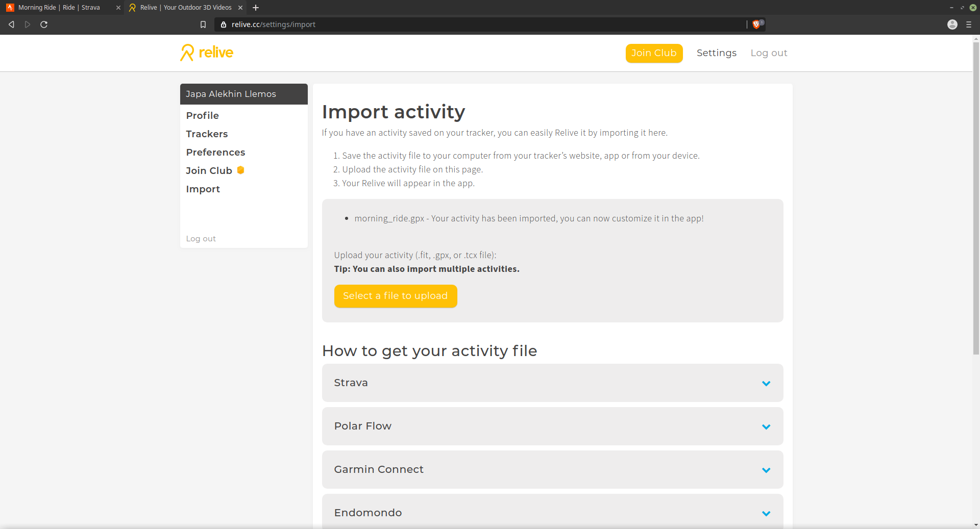Screen dimensions: 980x529
Task: Open a new tab with plus icon
Action: (x=256, y=8)
